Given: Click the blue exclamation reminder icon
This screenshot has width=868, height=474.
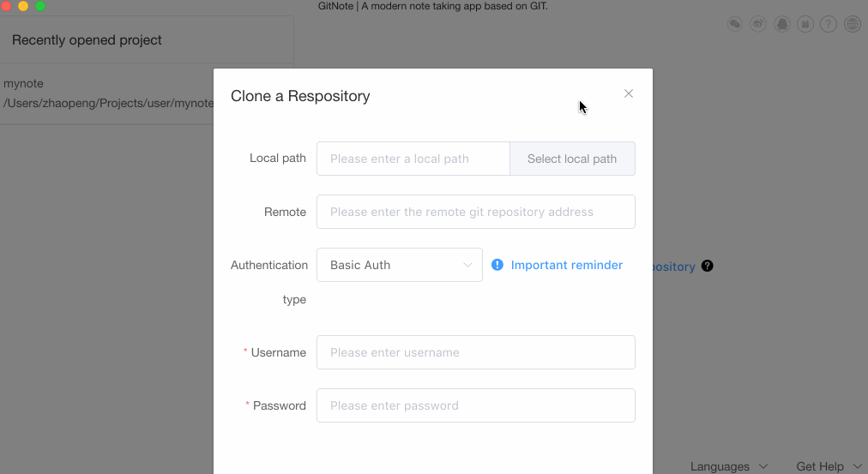Looking at the screenshot, I should 497,265.
